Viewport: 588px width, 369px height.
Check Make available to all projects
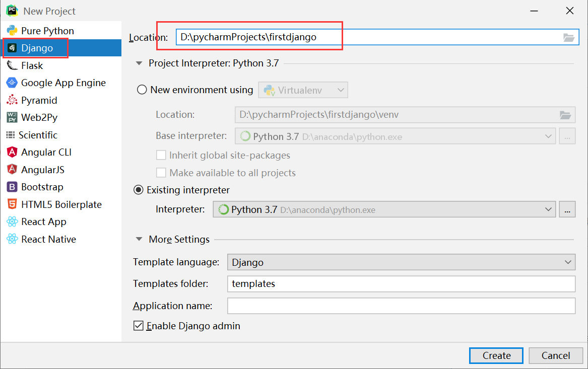[x=161, y=172]
